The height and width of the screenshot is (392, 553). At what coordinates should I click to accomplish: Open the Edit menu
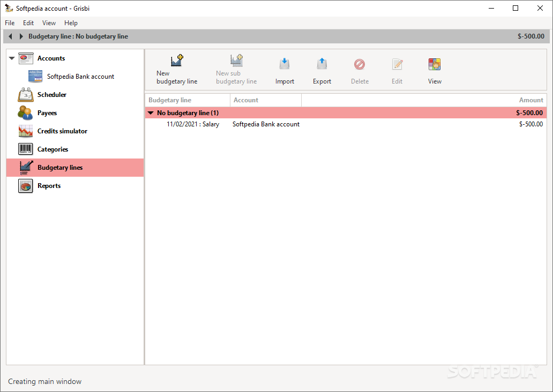(28, 23)
